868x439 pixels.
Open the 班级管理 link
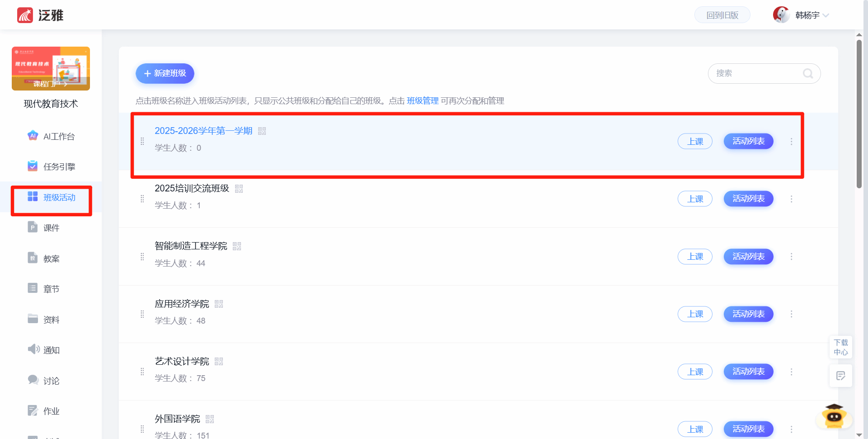click(422, 101)
